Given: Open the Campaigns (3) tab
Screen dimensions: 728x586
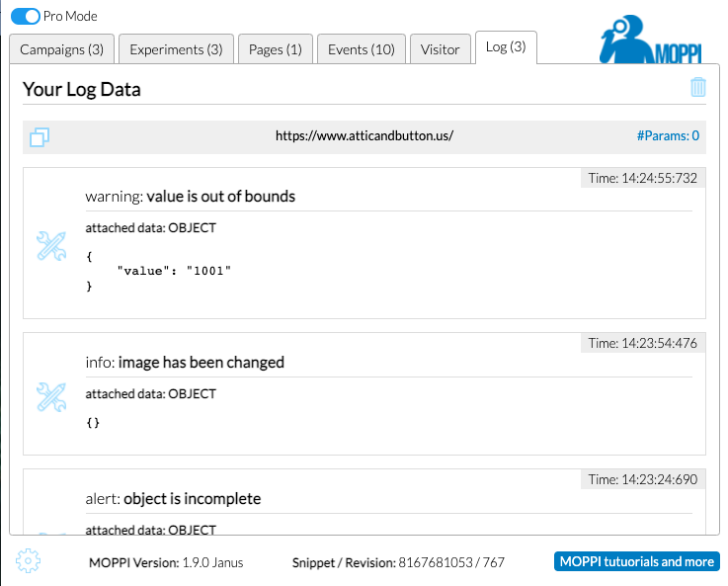Looking at the screenshot, I should (x=62, y=48).
